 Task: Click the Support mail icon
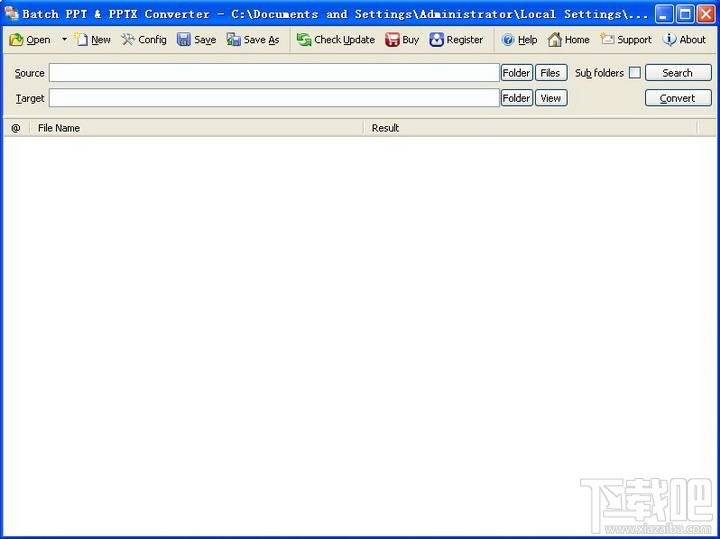(607, 40)
